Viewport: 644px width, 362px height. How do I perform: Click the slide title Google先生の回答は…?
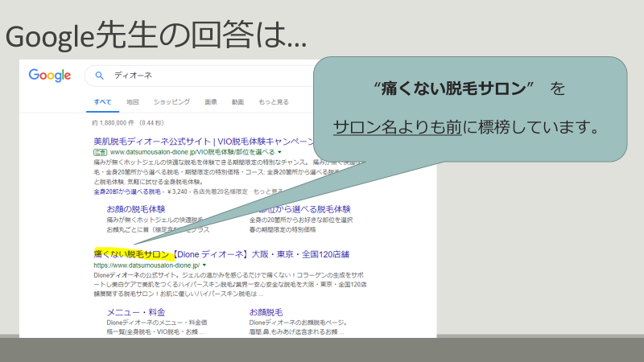tap(156, 36)
